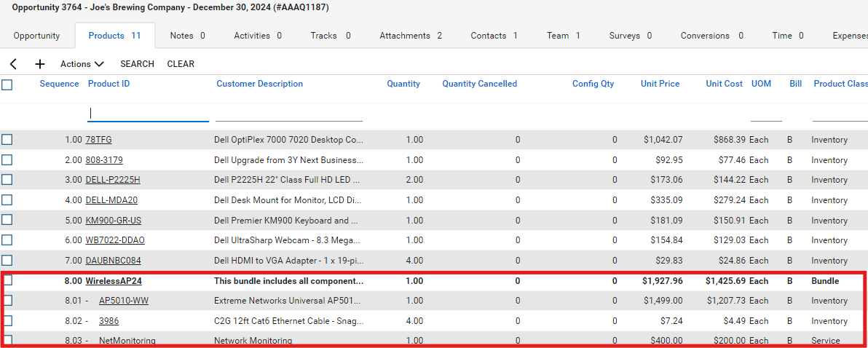Tick the checkbox for DELL-P2225H row

(x=7, y=180)
